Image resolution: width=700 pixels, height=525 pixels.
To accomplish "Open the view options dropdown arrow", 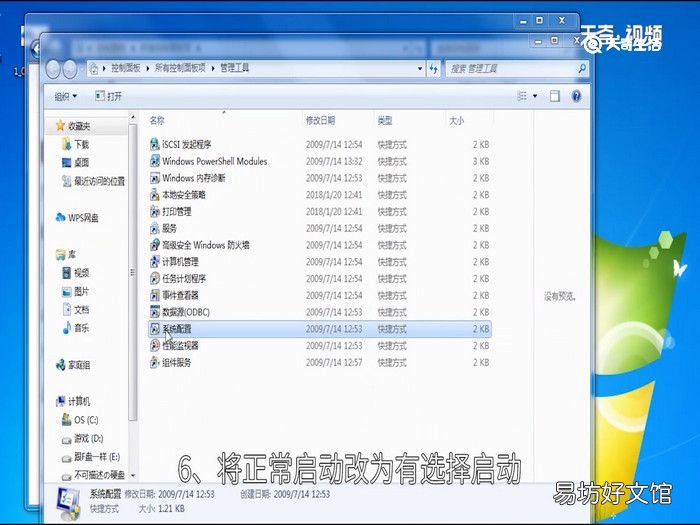I will click(x=535, y=96).
